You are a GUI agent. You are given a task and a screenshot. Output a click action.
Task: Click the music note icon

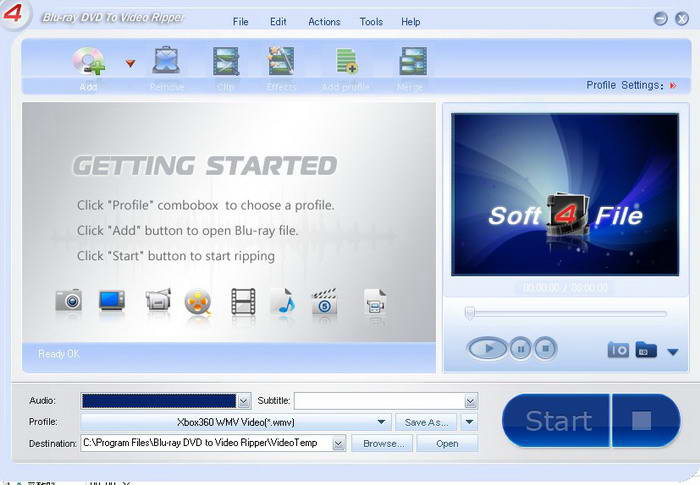283,301
